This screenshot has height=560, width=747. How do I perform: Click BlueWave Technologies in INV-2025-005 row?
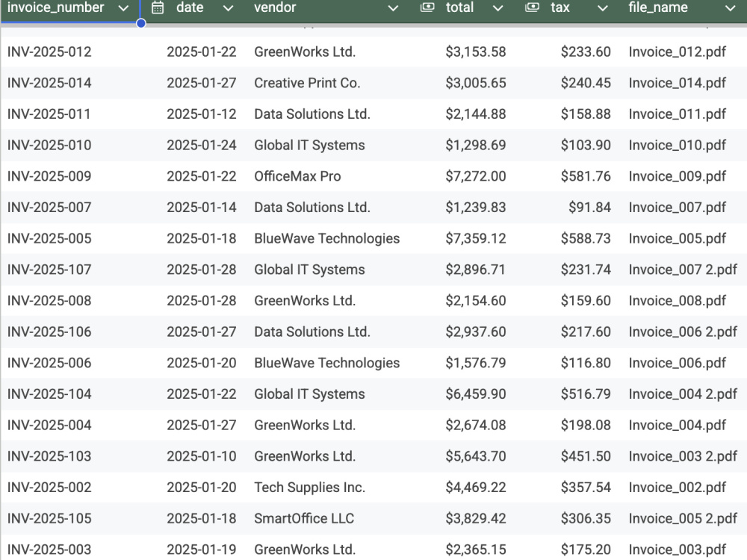(x=327, y=238)
